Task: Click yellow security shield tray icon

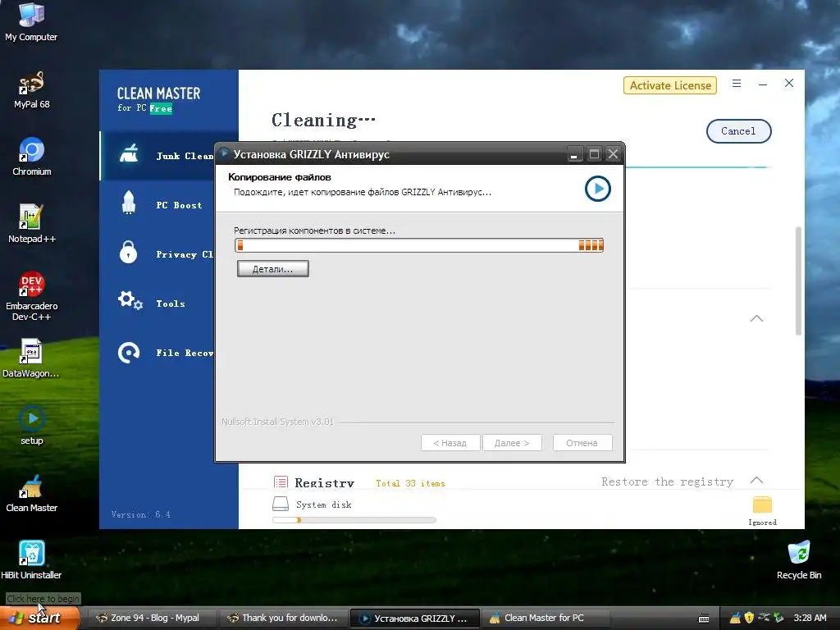Action: point(749,618)
